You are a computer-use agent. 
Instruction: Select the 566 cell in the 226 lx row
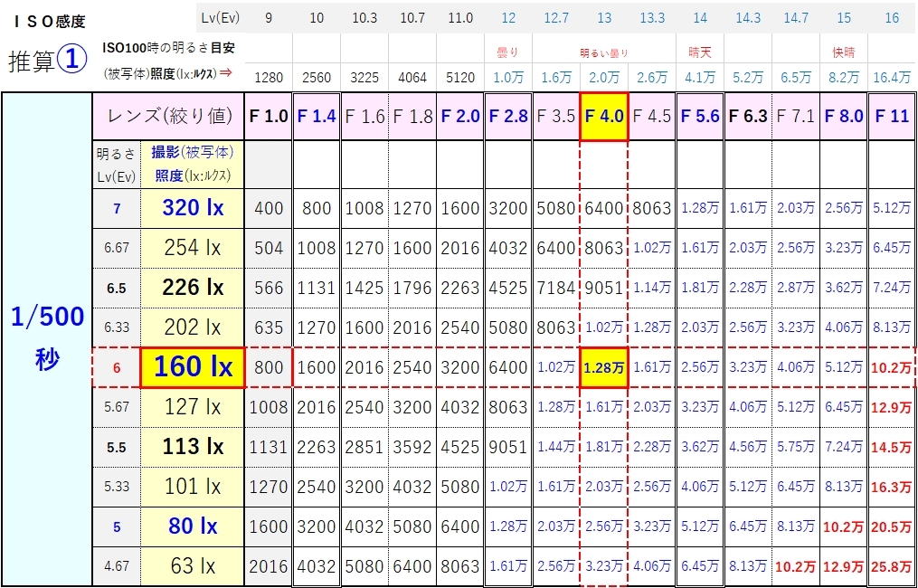[268, 288]
